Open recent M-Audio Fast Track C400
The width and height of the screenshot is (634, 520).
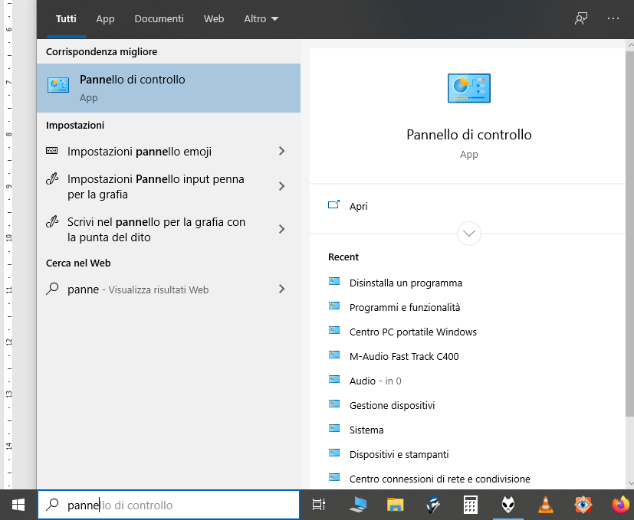404,356
